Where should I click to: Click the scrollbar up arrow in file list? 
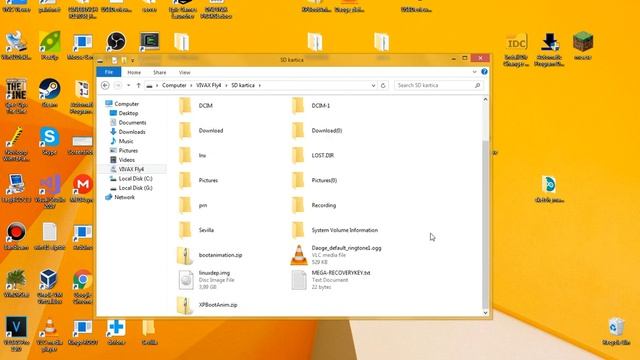[485, 100]
